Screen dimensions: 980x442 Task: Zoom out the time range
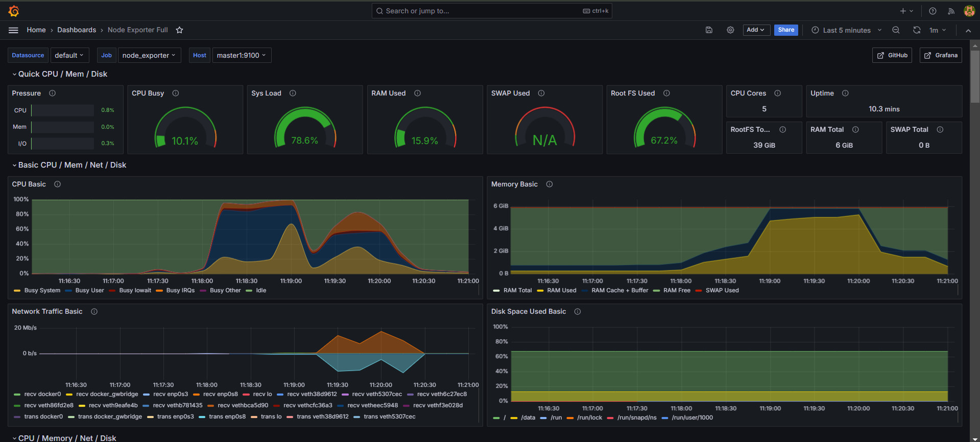tap(896, 30)
